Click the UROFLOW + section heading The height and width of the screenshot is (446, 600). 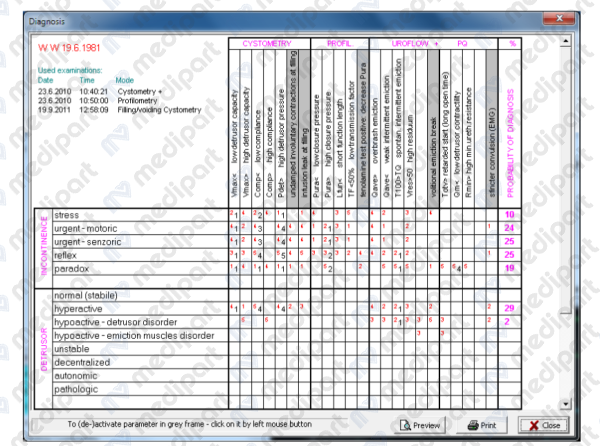415,44
